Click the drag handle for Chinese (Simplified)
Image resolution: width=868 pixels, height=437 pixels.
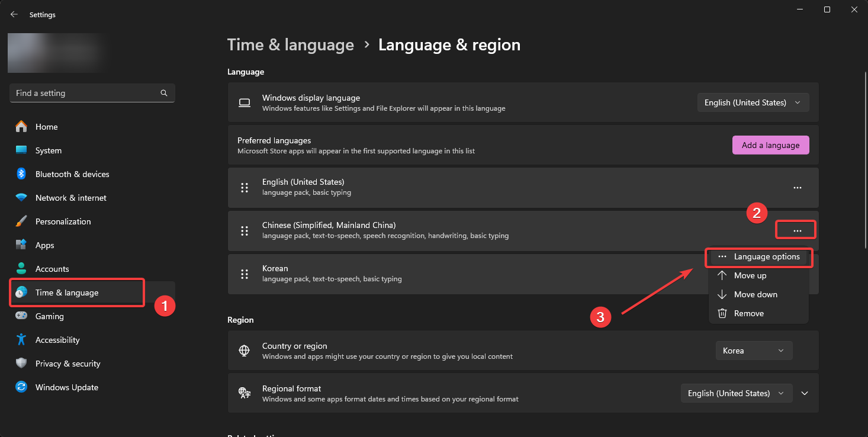point(244,231)
